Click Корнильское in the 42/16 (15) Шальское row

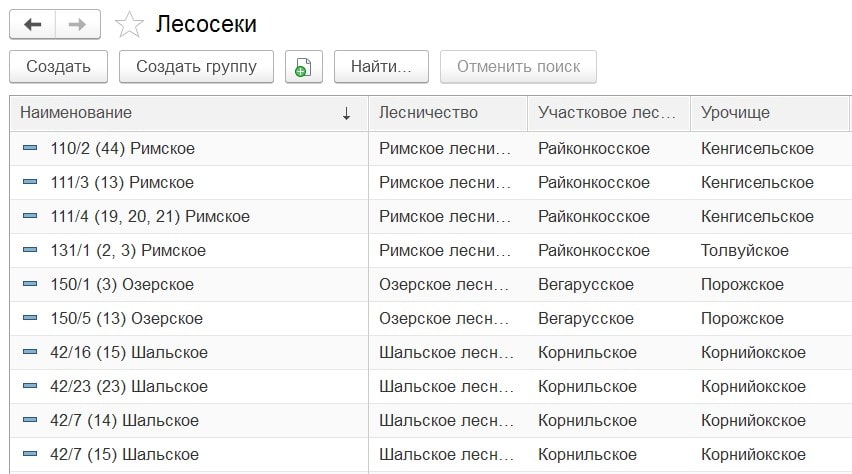tap(587, 352)
